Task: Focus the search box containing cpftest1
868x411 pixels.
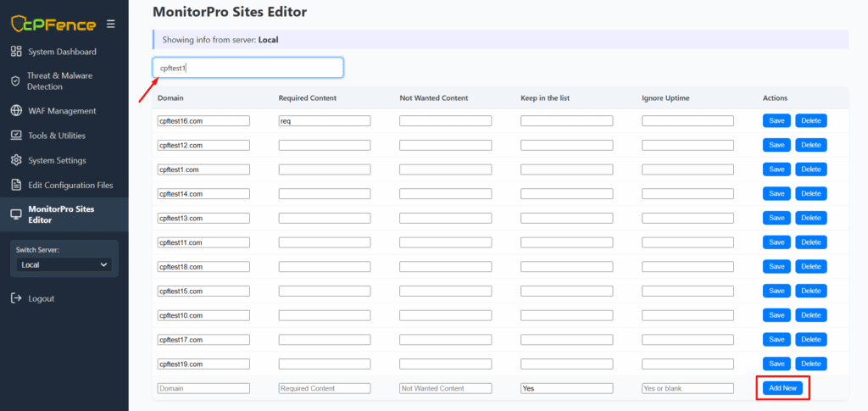Action: click(x=248, y=68)
